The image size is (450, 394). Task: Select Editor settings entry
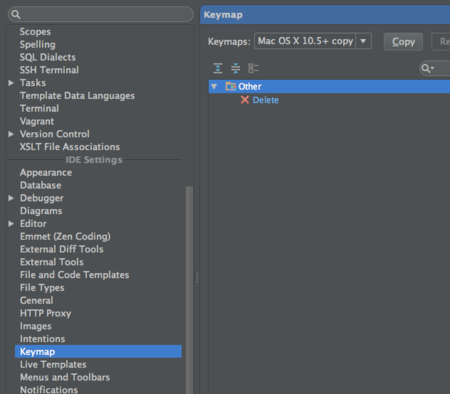tap(33, 224)
